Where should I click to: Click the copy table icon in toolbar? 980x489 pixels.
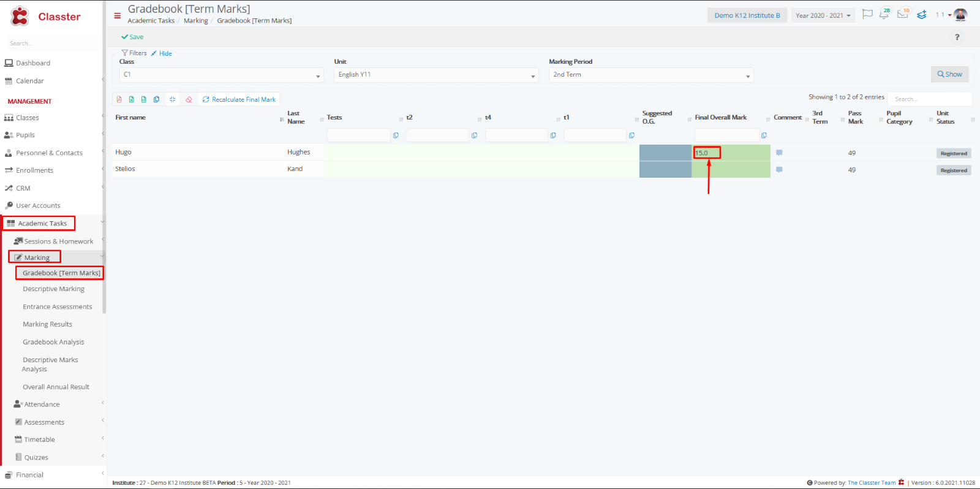pyautogui.click(x=156, y=99)
